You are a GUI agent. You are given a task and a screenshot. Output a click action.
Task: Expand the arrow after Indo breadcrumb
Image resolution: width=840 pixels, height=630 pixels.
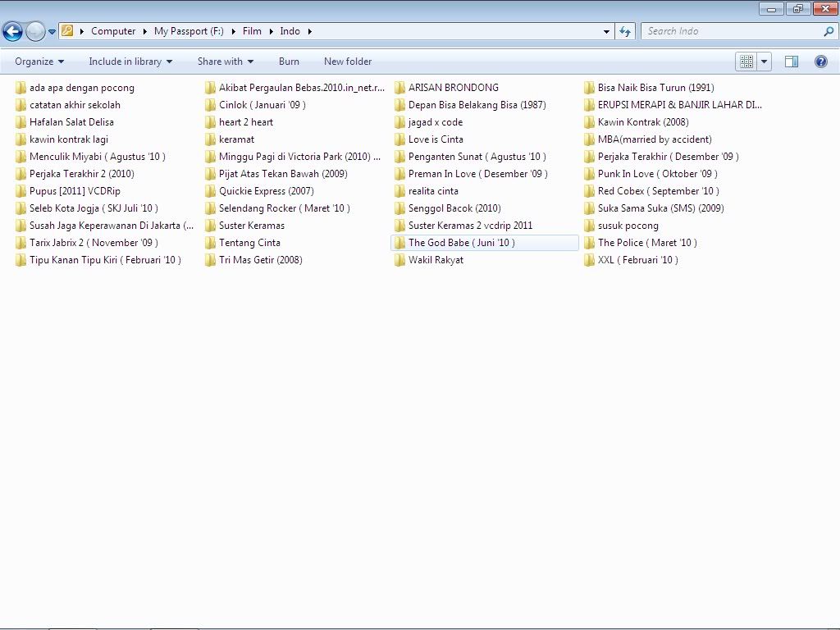(x=309, y=32)
